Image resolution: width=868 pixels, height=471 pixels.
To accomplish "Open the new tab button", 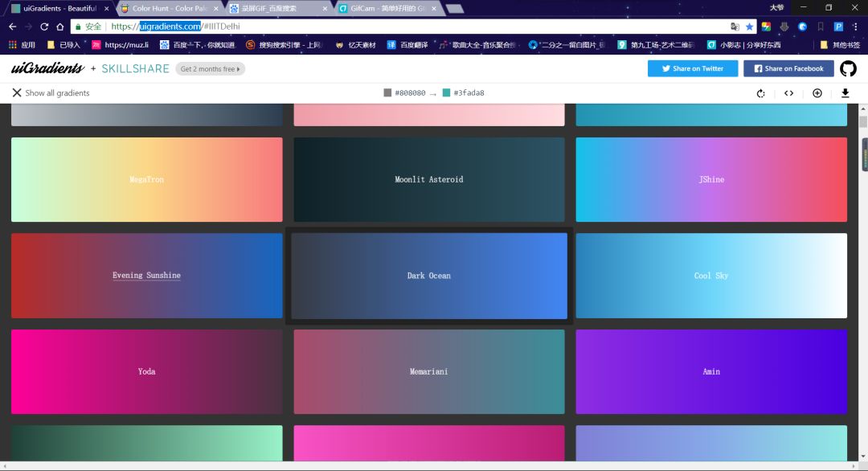I will point(454,8).
